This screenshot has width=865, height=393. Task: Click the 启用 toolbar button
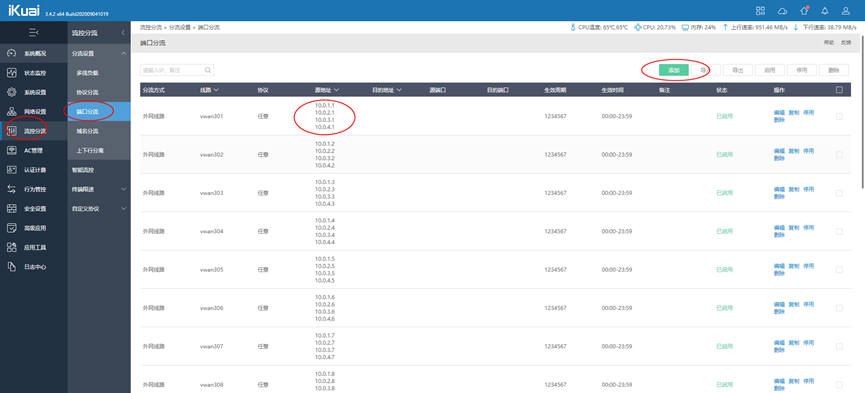point(770,70)
